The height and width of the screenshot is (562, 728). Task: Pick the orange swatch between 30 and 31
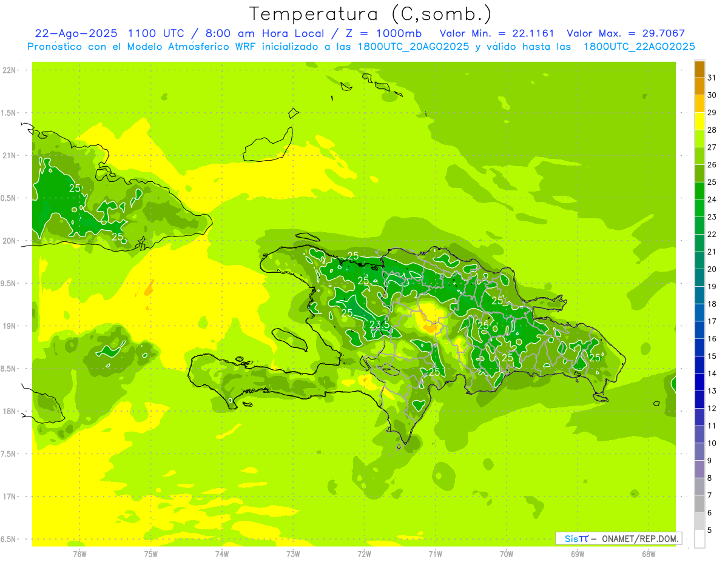[x=700, y=86]
